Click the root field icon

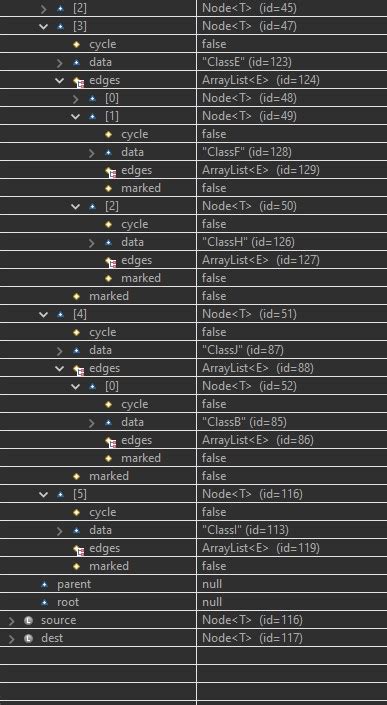(x=44, y=602)
